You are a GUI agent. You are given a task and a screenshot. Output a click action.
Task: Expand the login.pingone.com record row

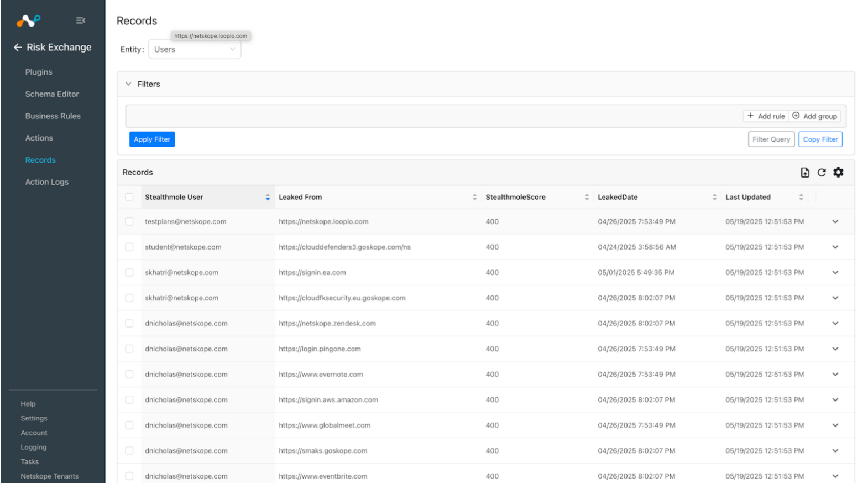[835, 349]
